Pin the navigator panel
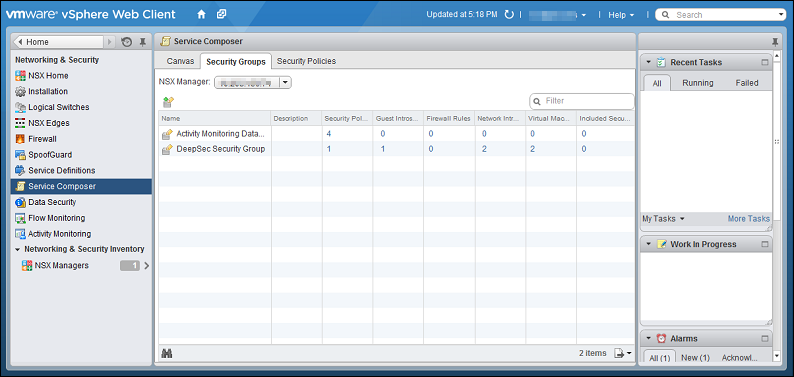This screenshot has height=377, width=794. pos(143,42)
